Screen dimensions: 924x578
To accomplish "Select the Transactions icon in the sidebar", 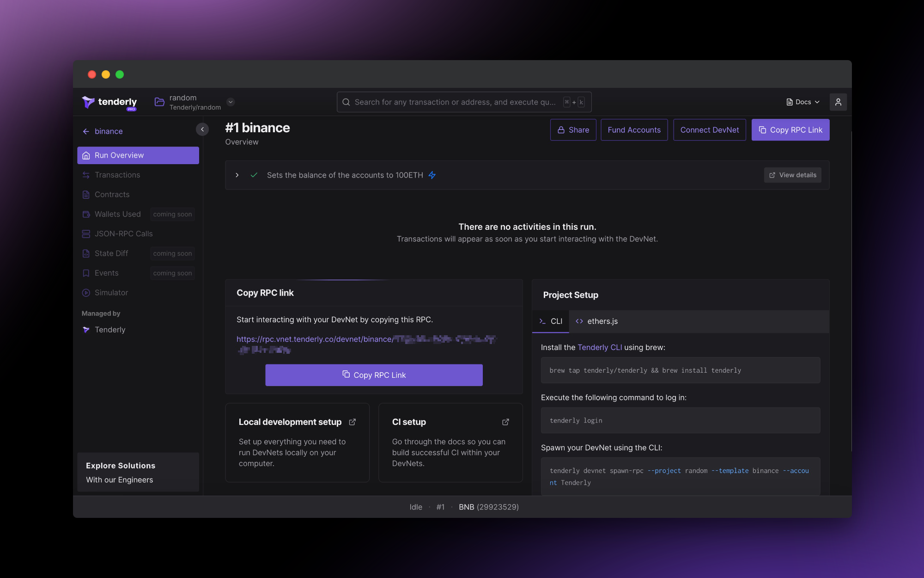I will (86, 175).
